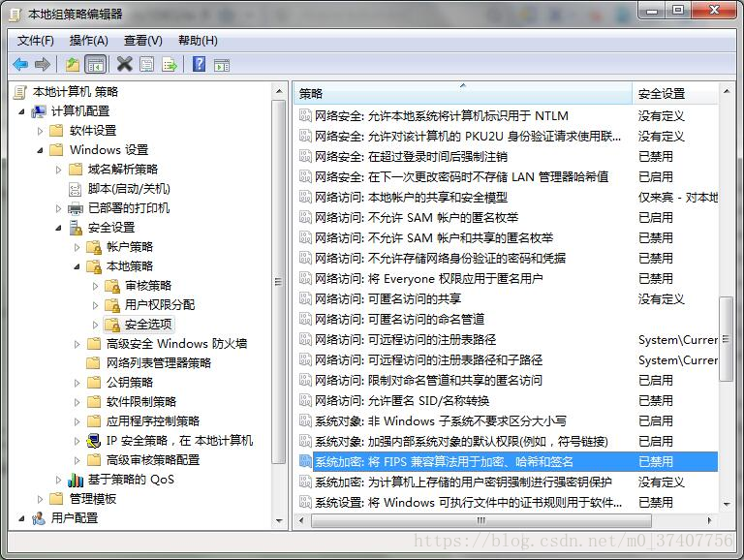Click the Back arrow toolbar icon

pos(20,64)
